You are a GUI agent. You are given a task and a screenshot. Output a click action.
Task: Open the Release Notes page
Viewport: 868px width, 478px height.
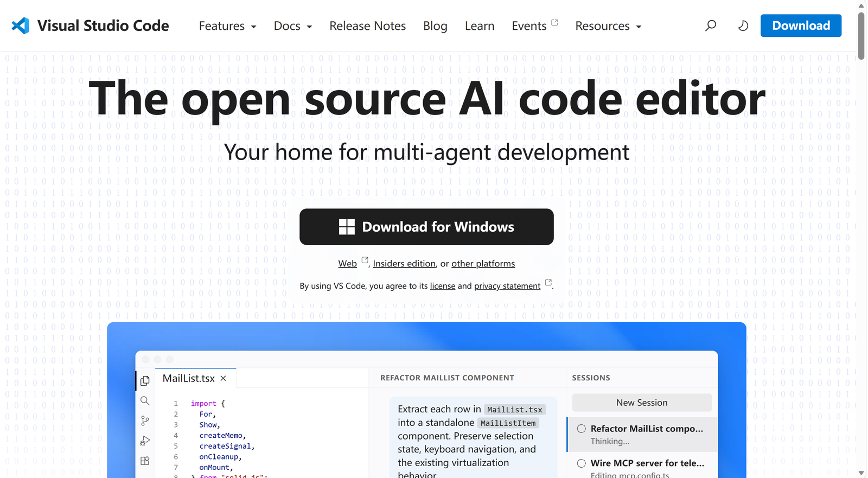(x=367, y=26)
